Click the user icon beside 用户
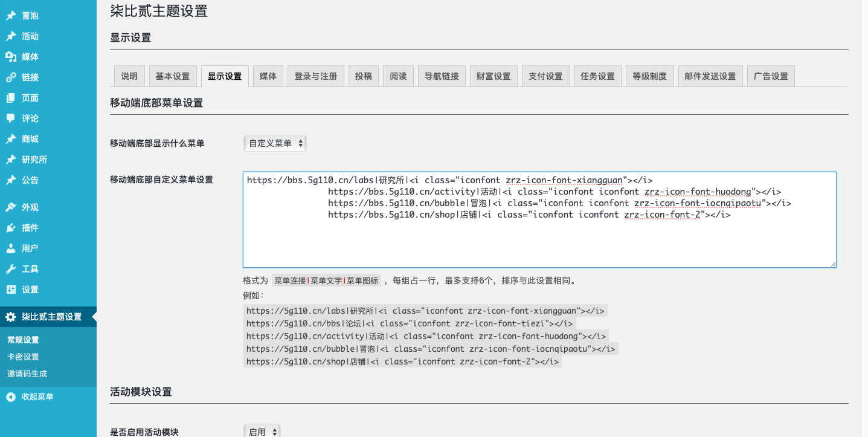Viewport: 868px width, 437px height. [11, 248]
